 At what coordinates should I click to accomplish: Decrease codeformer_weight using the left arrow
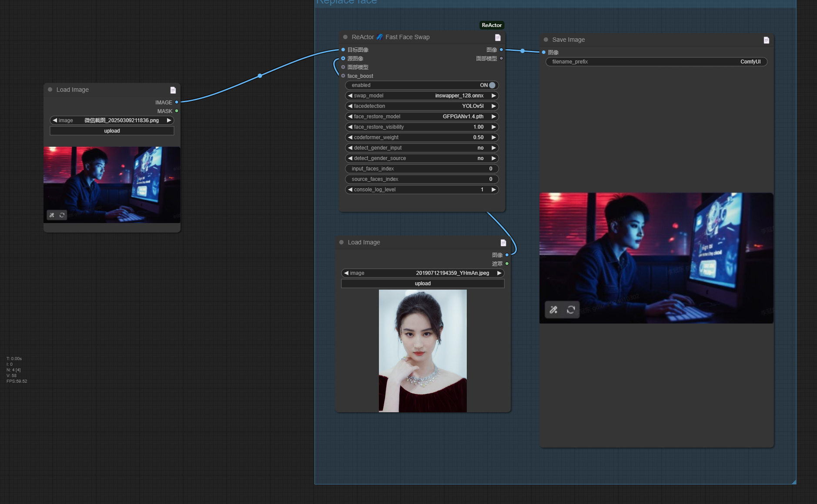point(351,137)
